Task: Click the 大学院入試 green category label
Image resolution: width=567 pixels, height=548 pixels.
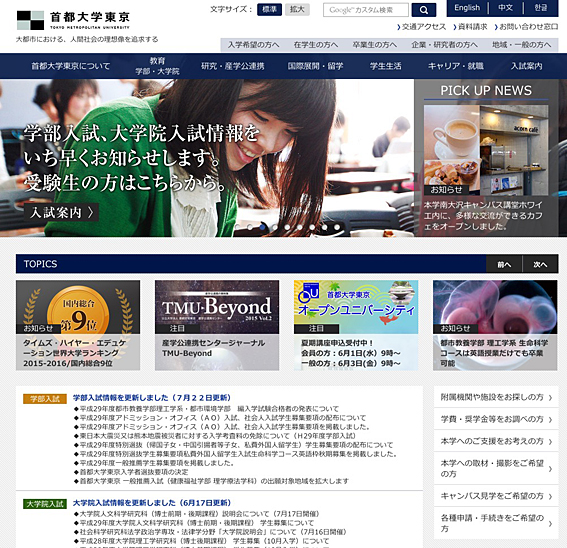Action: tap(45, 504)
